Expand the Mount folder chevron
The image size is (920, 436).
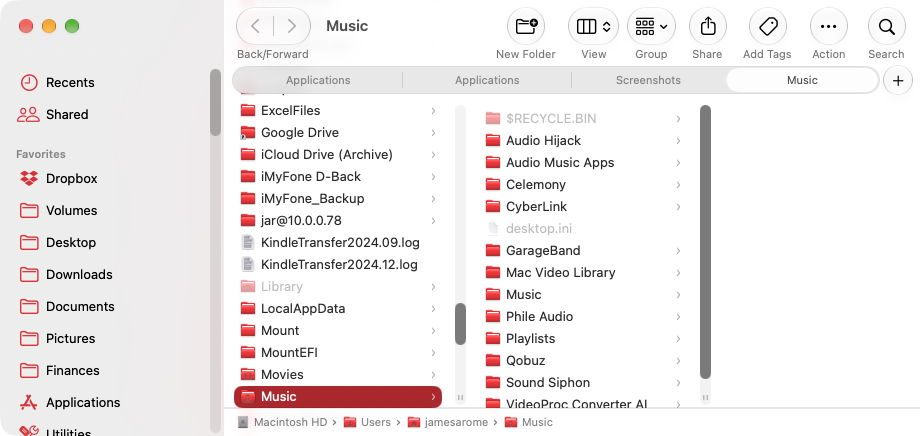[433, 330]
